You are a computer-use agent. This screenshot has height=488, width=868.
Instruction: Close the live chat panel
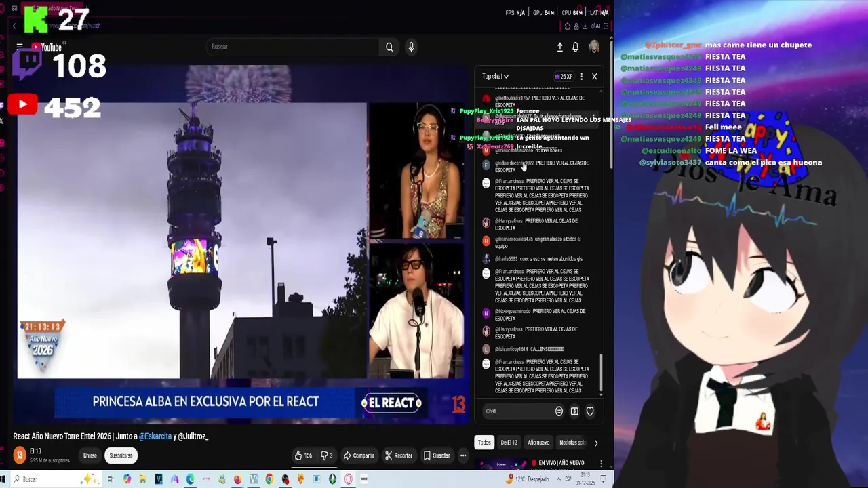(594, 77)
